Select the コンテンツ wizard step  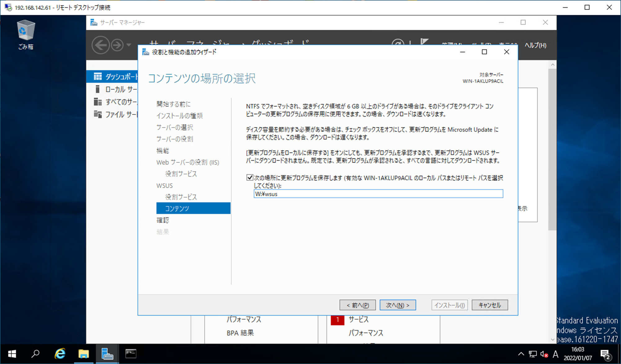coord(193,208)
